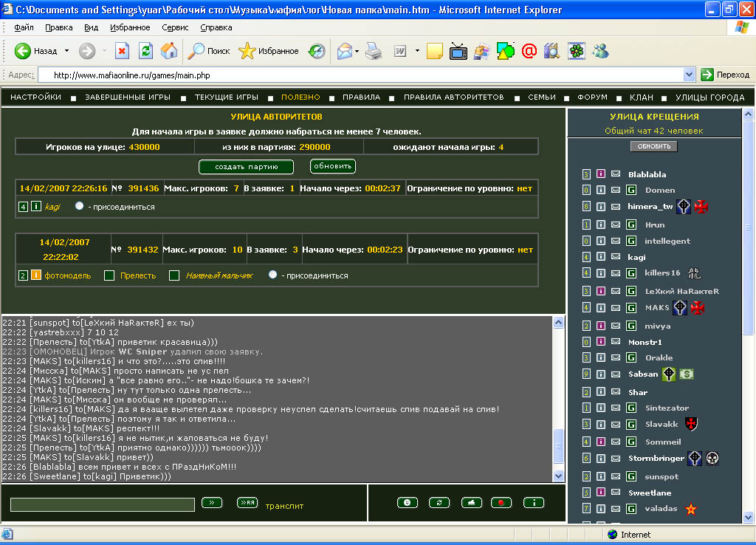
Task: Click the star badge beside valadas
Action: (691, 508)
